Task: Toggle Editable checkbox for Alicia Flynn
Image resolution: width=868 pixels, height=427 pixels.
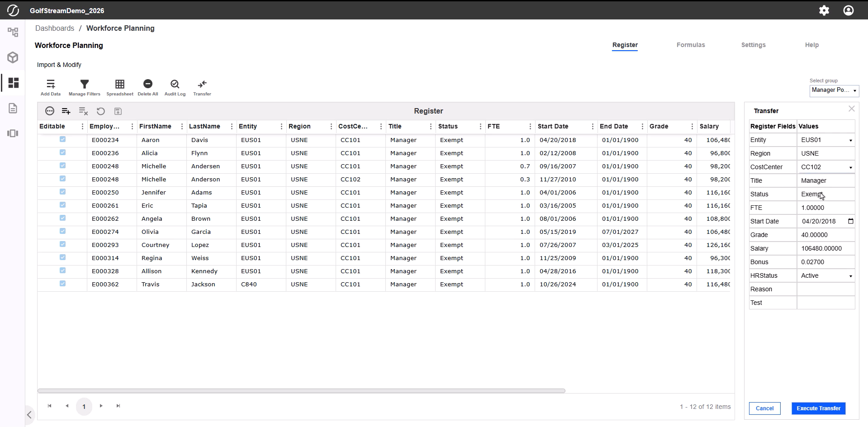Action: (x=62, y=152)
